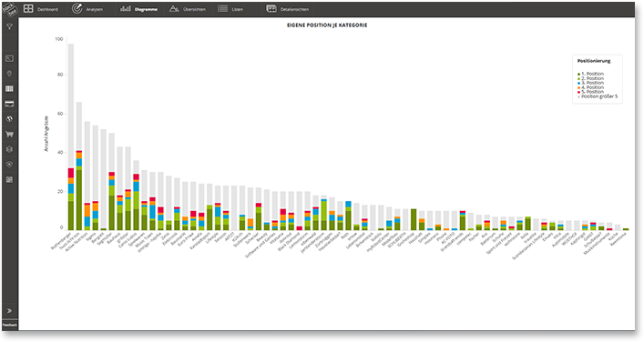Open the console window icon in the sidebar

coord(9,58)
